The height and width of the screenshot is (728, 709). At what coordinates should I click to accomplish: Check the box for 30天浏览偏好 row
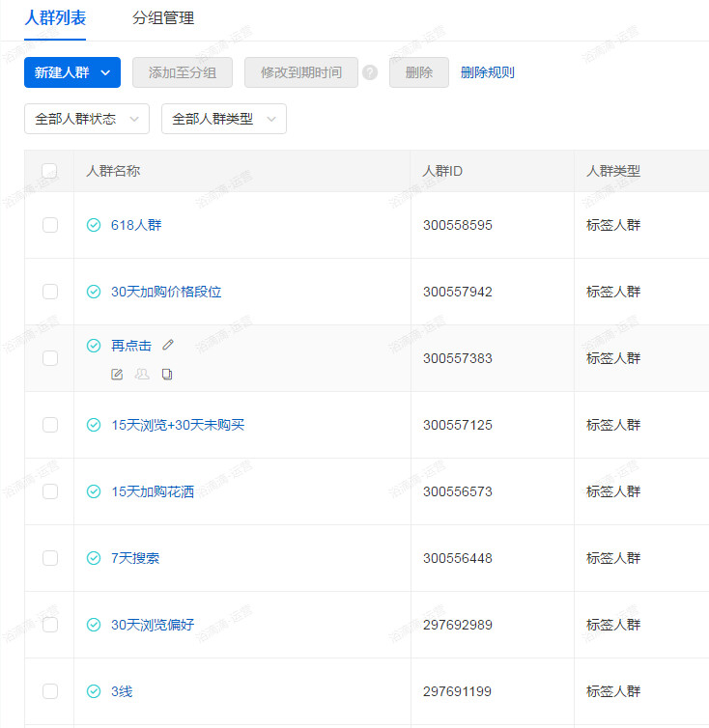[50, 625]
